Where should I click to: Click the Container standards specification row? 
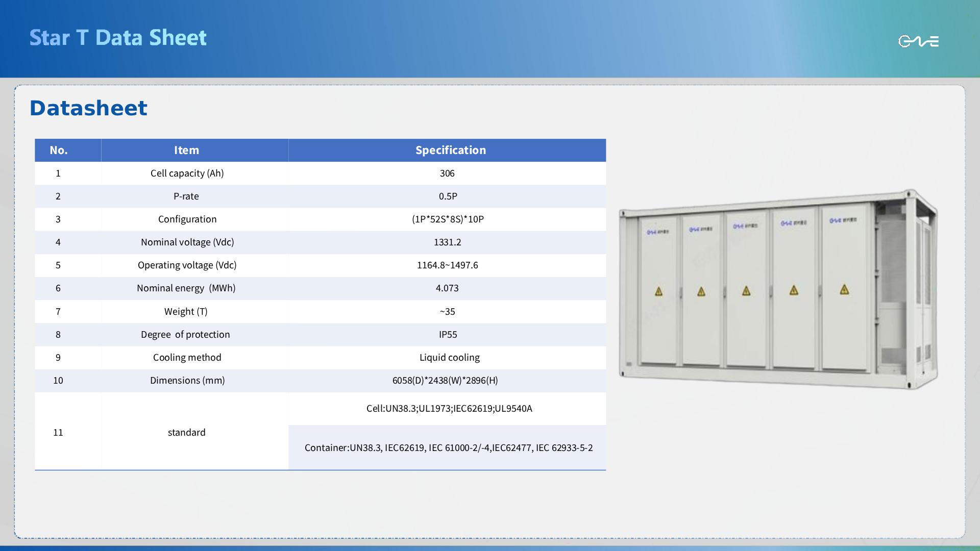(448, 448)
